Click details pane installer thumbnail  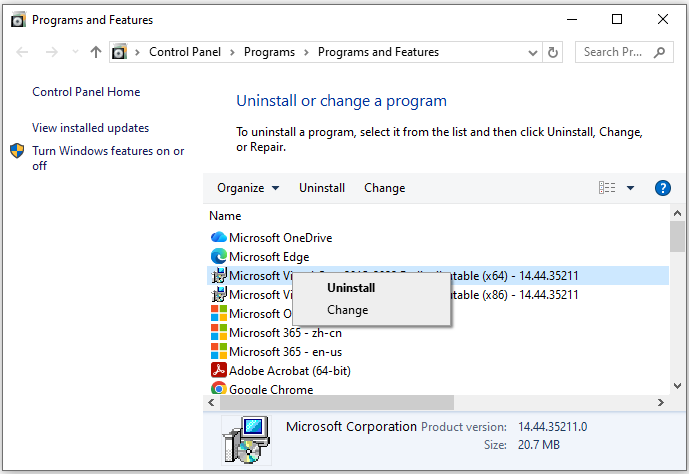(246, 440)
